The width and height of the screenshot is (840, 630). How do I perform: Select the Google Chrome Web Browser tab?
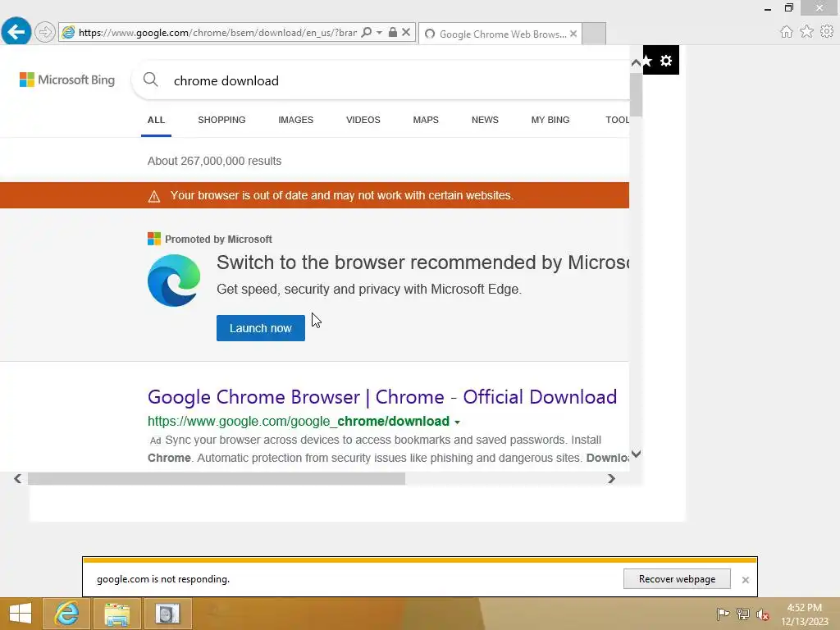point(500,34)
